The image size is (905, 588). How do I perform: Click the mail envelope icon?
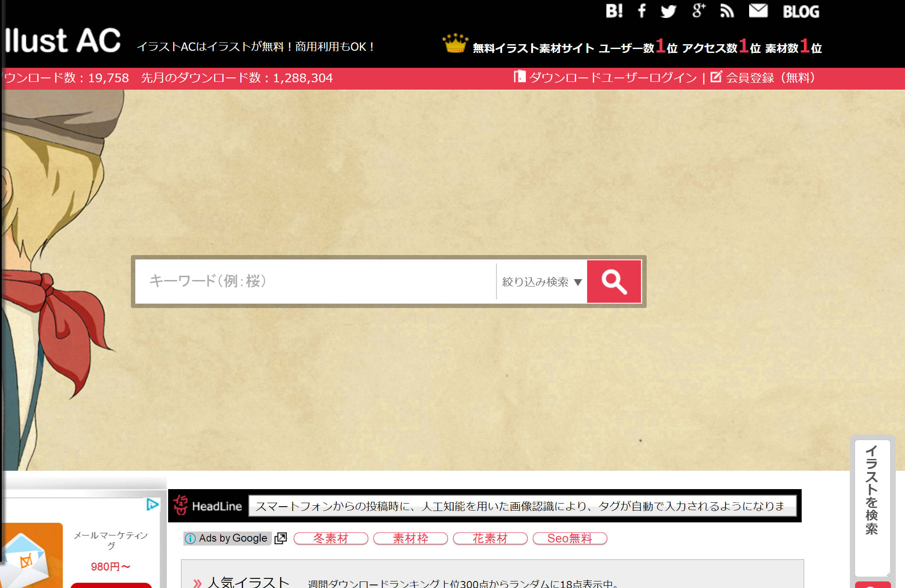click(758, 10)
